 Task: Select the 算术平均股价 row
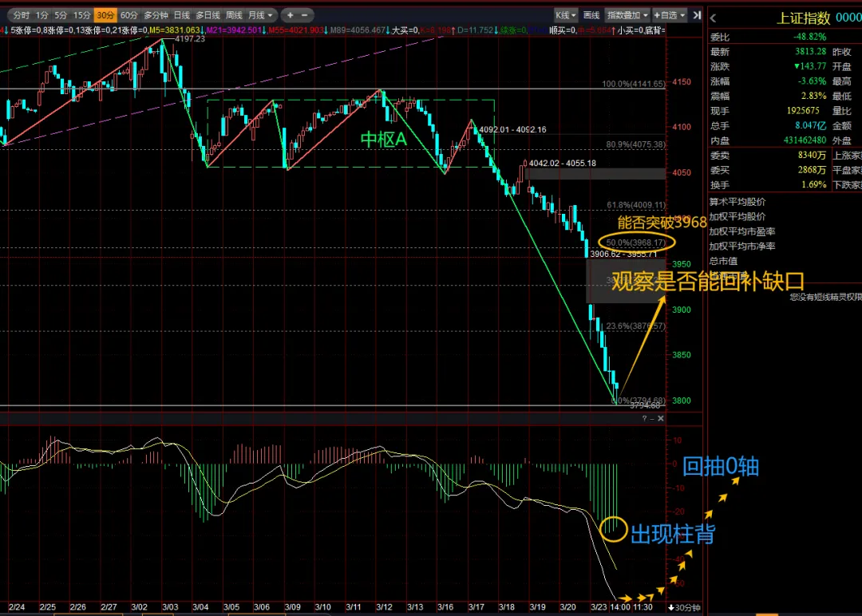click(x=737, y=202)
